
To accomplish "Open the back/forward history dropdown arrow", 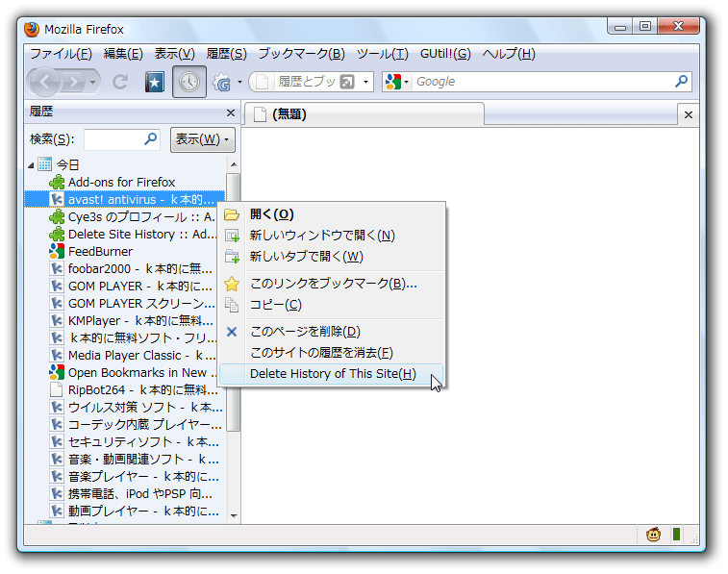I will click(x=93, y=82).
